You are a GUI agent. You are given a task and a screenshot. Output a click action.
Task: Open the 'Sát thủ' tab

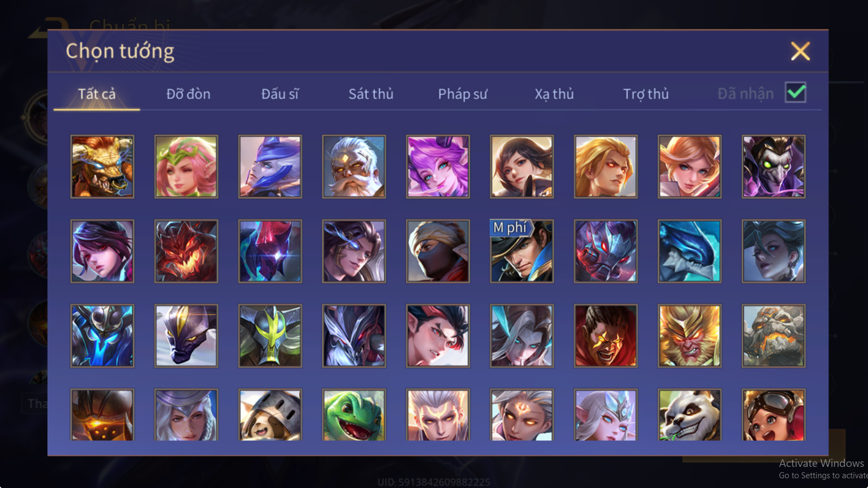point(371,94)
